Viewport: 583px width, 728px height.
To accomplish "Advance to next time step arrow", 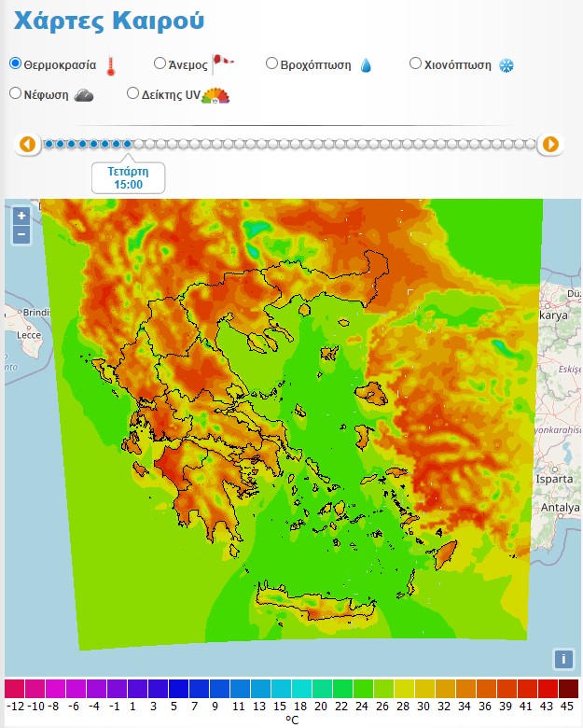I will coord(550,144).
